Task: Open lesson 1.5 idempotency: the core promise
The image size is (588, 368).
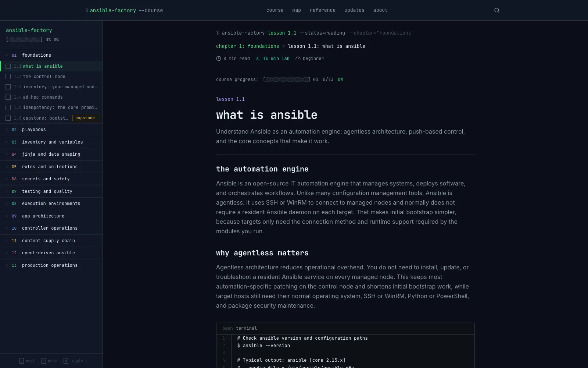Action: [51, 107]
